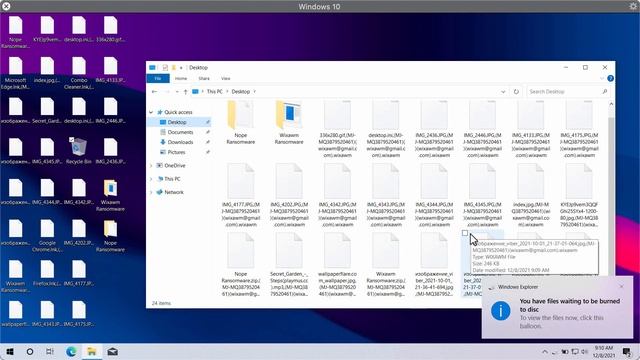This screenshot has width=640, height=360.
Task: Select Google Chrome.lnk desktop icon
Action: click(47, 236)
